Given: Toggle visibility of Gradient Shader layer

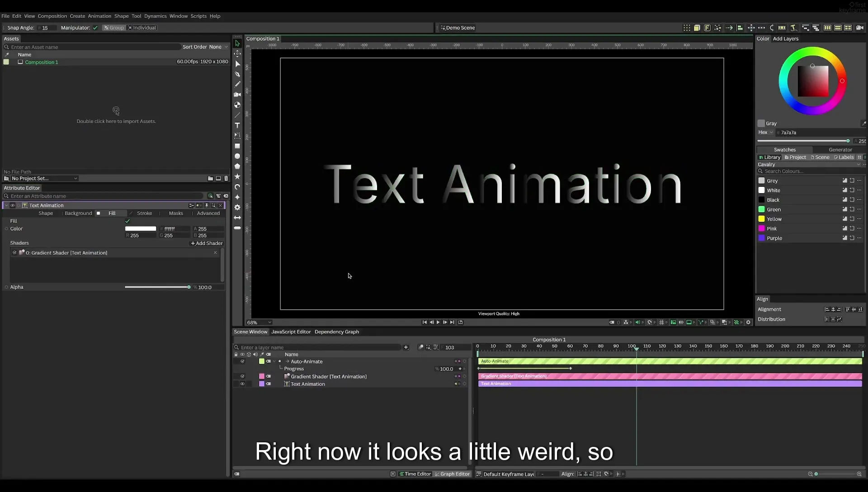Looking at the screenshot, I should coord(242,376).
